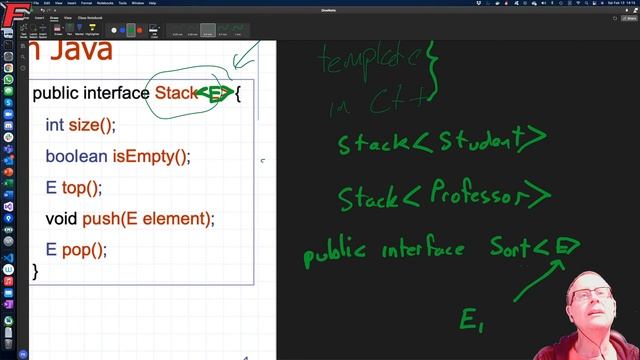
Task: Switch to the Class Notebook ribbon tab
Action: click(x=90, y=18)
